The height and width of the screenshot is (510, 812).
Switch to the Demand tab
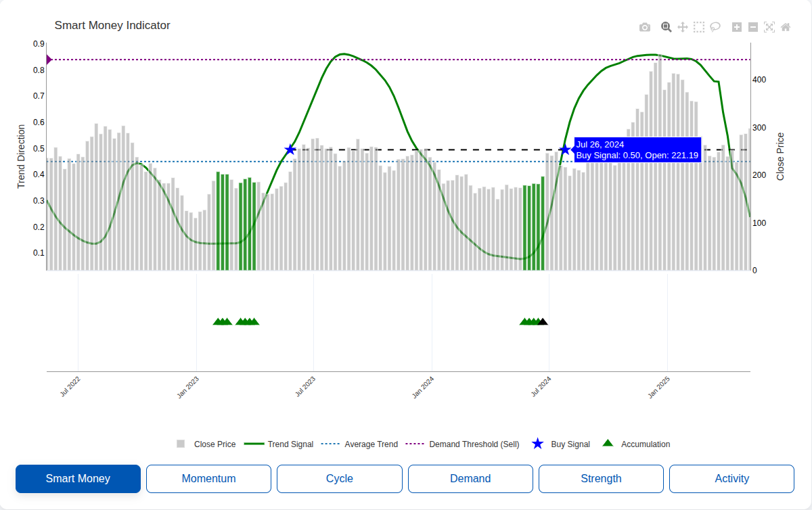(x=470, y=479)
